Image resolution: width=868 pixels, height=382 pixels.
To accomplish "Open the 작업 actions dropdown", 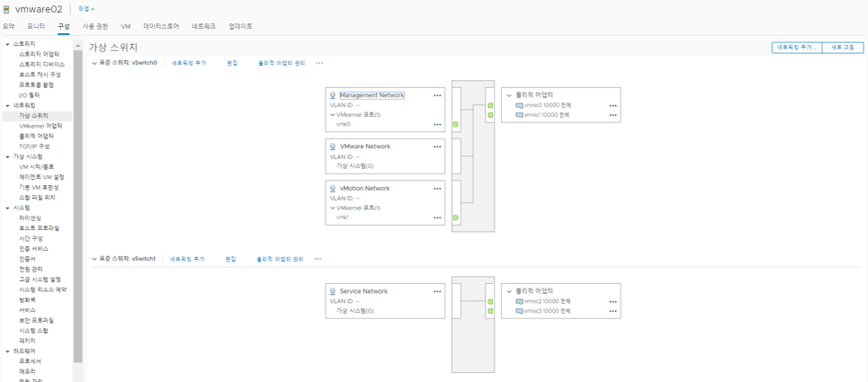I will pos(86,9).
